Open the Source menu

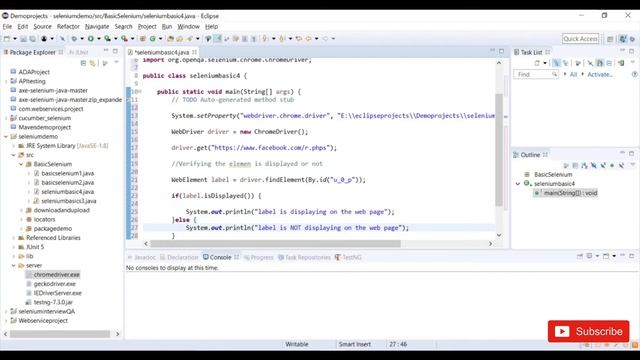click(42, 27)
